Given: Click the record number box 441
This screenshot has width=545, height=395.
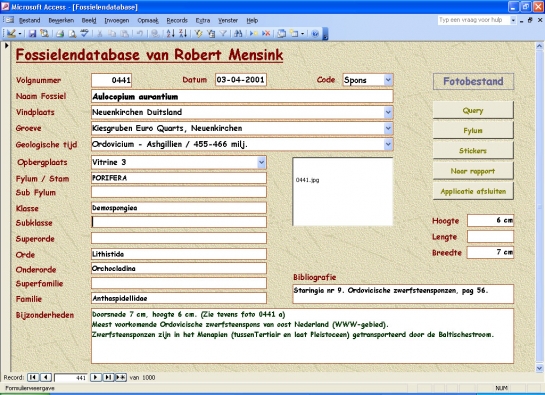Looking at the screenshot, I should (x=71, y=378).
